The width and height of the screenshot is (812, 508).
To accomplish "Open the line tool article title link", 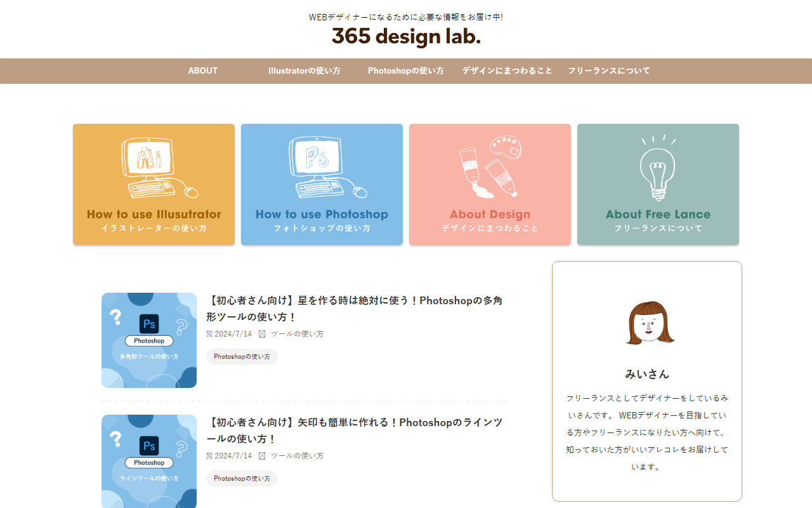I will point(354,430).
